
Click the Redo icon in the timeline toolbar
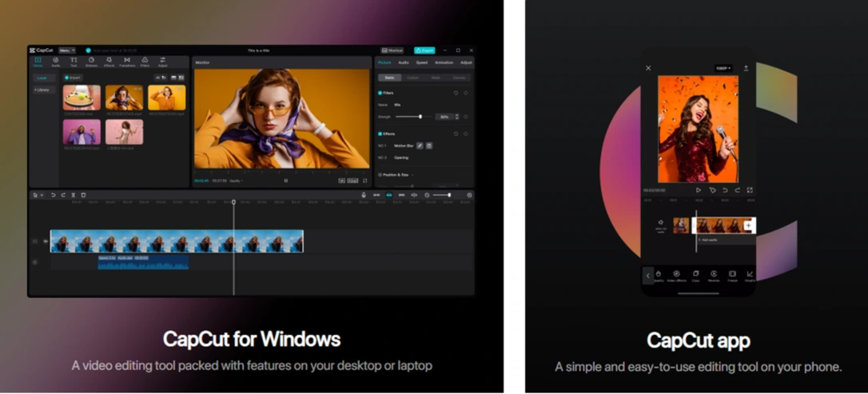[x=63, y=195]
